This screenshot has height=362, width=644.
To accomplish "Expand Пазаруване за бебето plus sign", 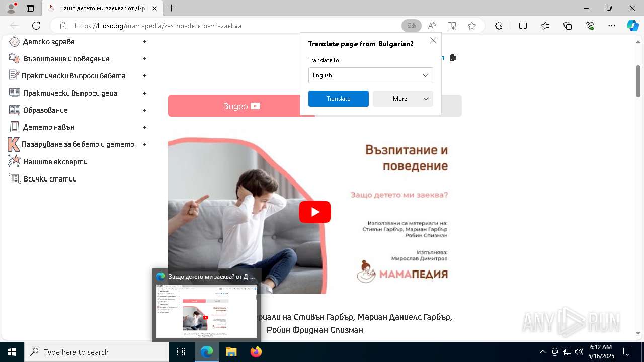I will tap(144, 144).
